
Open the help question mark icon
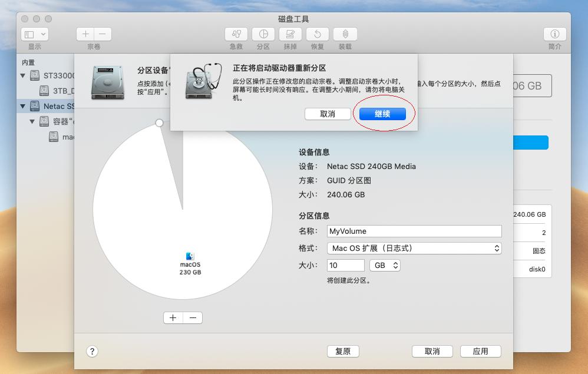click(x=92, y=352)
